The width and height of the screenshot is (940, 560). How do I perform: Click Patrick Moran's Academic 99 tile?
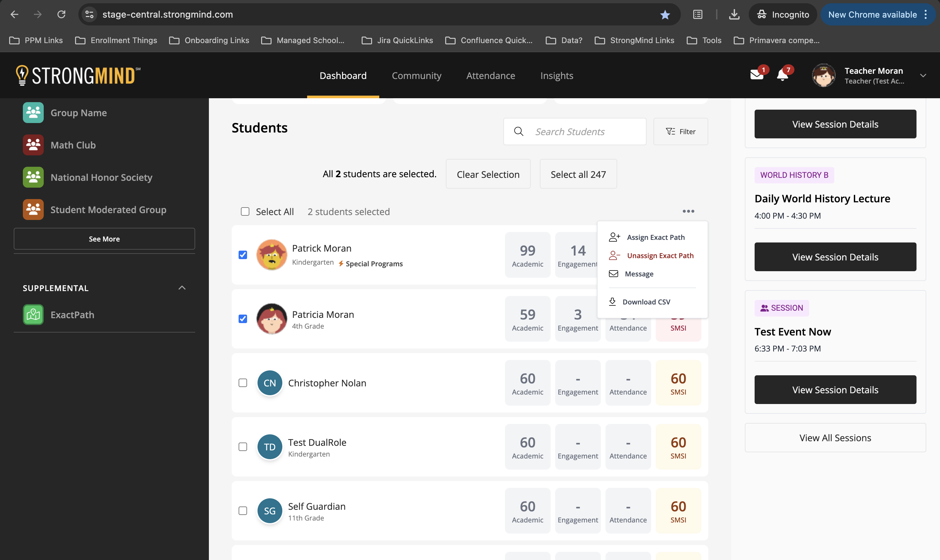(x=527, y=255)
